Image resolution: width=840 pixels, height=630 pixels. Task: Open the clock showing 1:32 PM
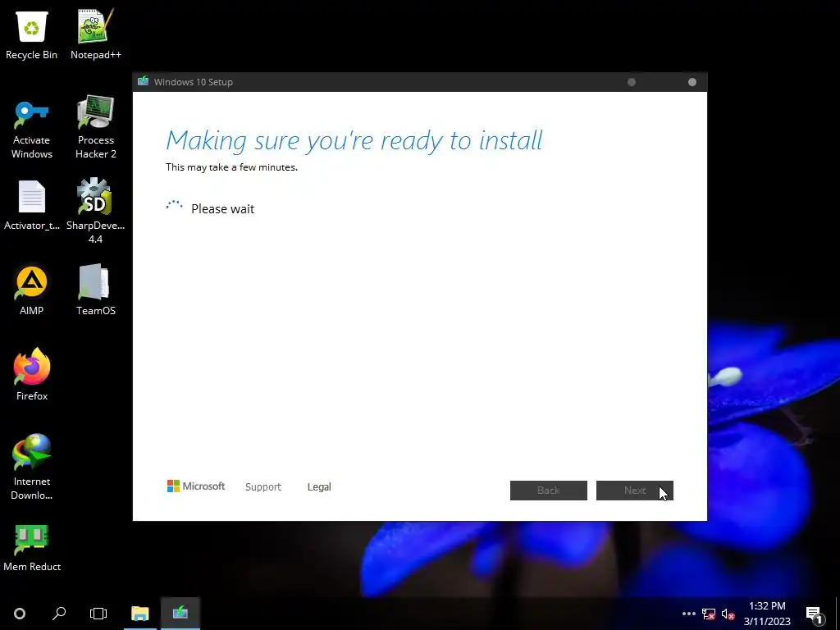pyautogui.click(x=767, y=614)
